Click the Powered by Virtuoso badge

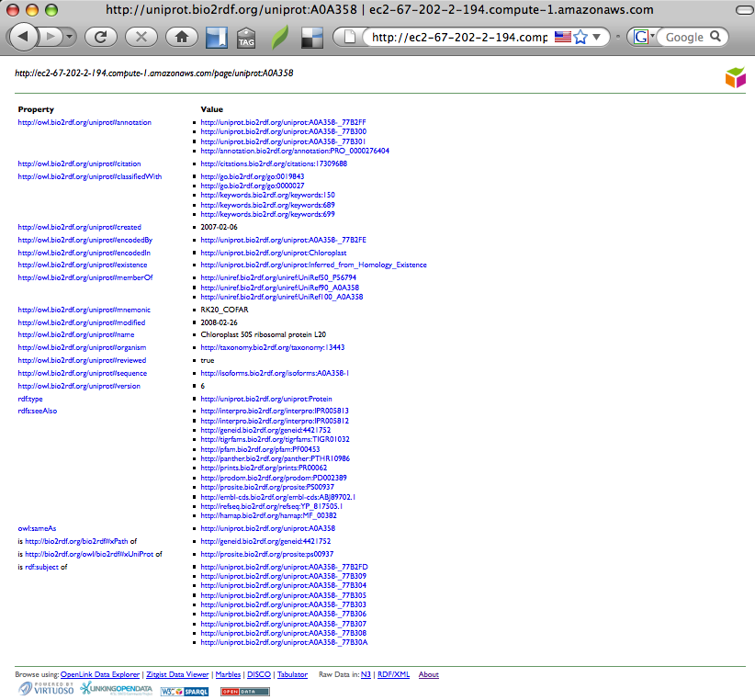point(46,690)
